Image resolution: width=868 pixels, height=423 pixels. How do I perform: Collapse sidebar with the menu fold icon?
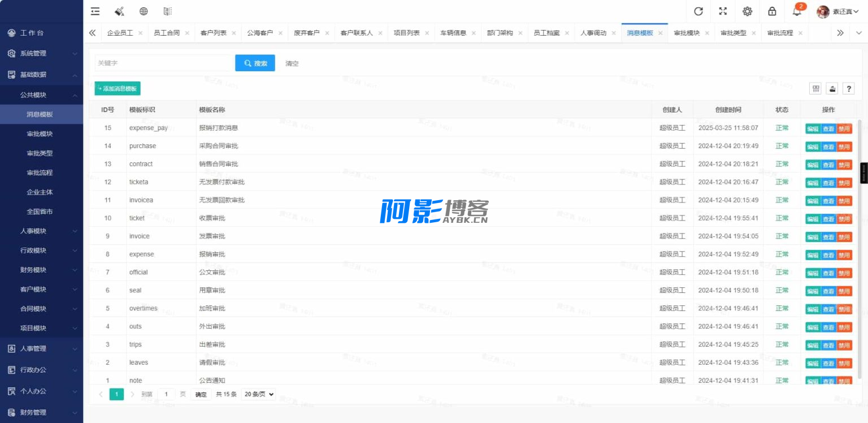pyautogui.click(x=95, y=11)
